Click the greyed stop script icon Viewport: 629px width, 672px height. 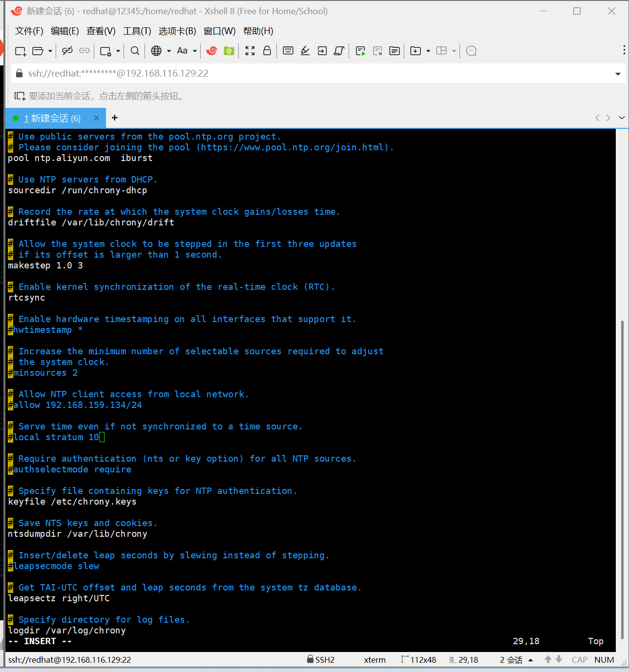tap(377, 51)
